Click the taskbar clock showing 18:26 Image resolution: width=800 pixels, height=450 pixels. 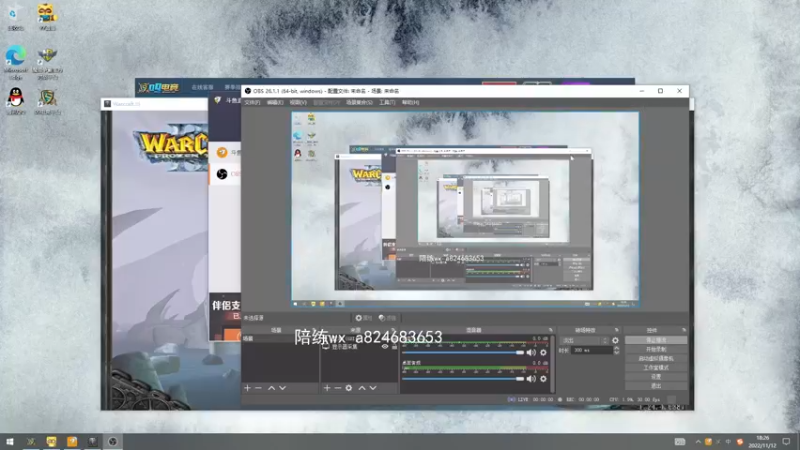[x=763, y=442]
